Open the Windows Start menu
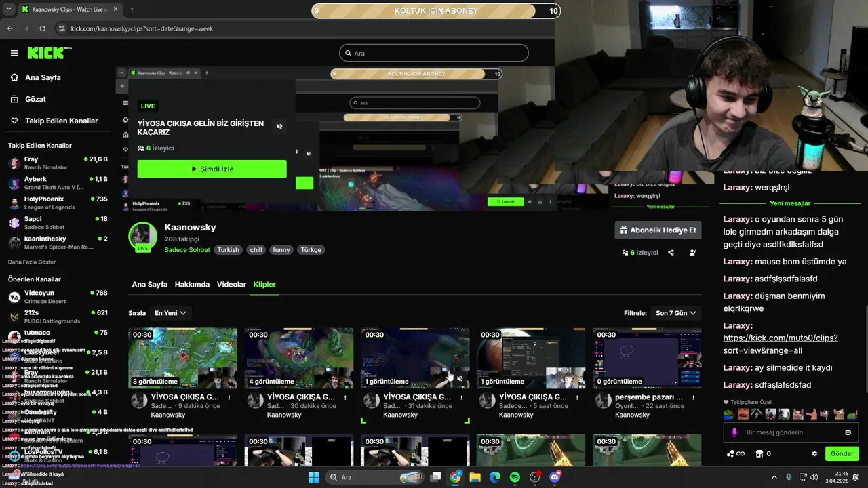The width and height of the screenshot is (868, 488). [313, 477]
